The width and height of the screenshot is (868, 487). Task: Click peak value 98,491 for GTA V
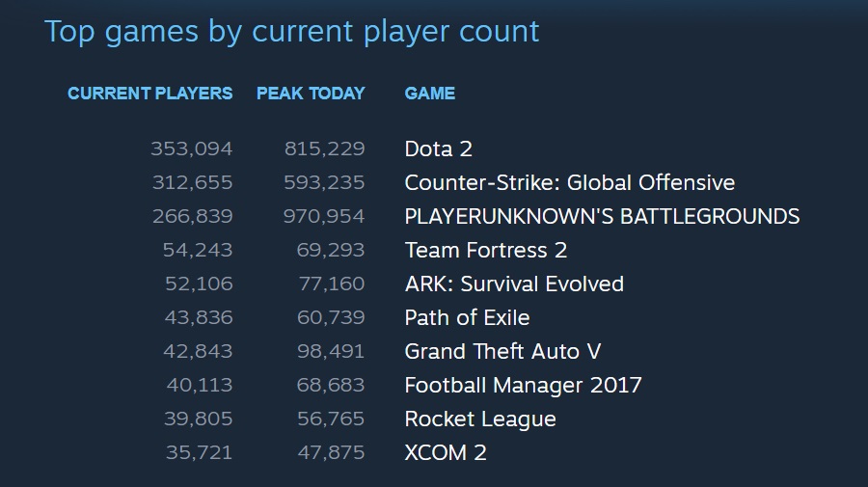(331, 351)
